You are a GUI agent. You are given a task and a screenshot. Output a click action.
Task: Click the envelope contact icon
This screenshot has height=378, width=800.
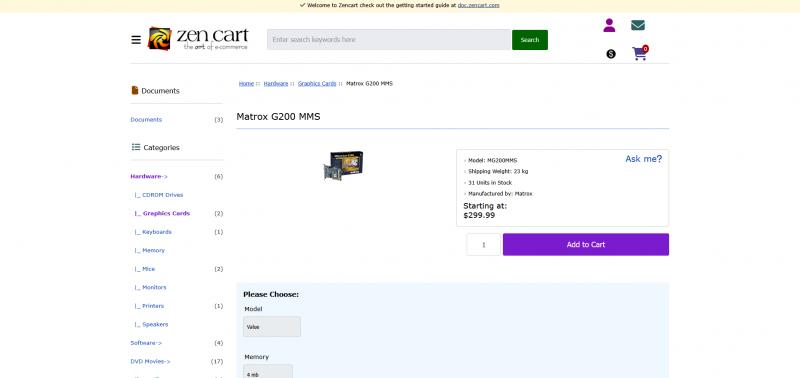[638, 25]
